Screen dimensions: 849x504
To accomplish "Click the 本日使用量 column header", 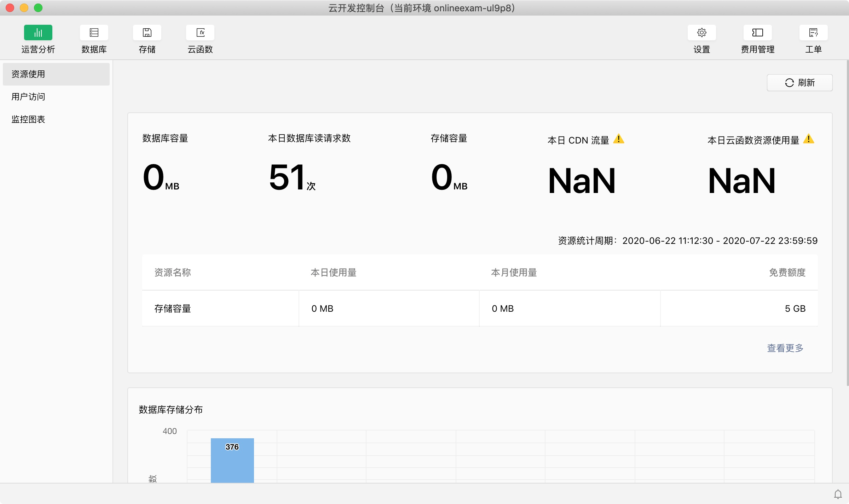I will pyautogui.click(x=333, y=272).
